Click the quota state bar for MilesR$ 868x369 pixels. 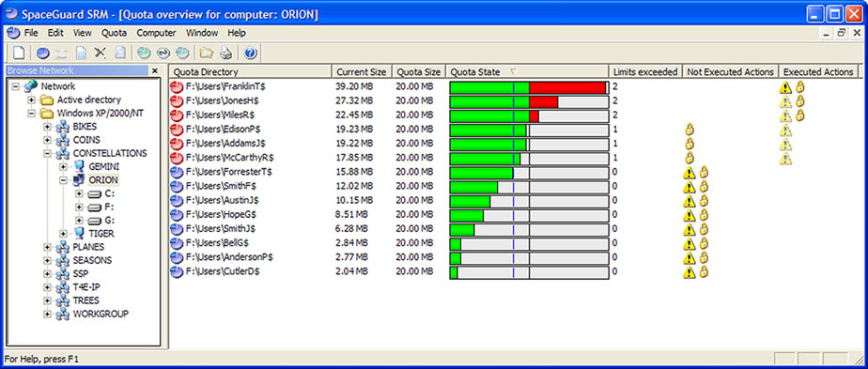coord(529,116)
